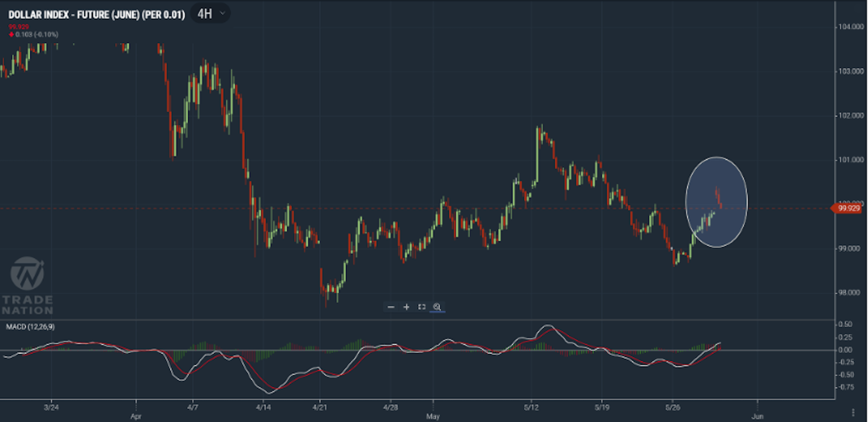Click the 4/14 date axis label
Viewport: 868px width, 422px height.
(263, 407)
